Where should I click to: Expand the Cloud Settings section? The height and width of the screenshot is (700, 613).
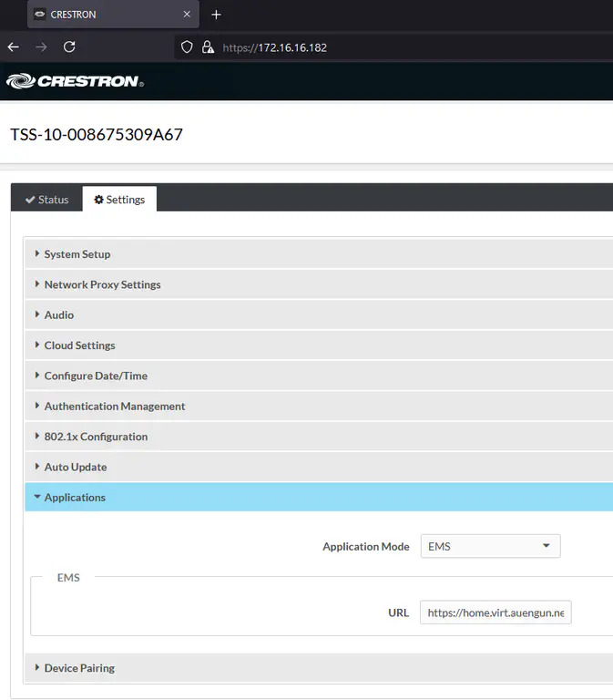[319, 345]
